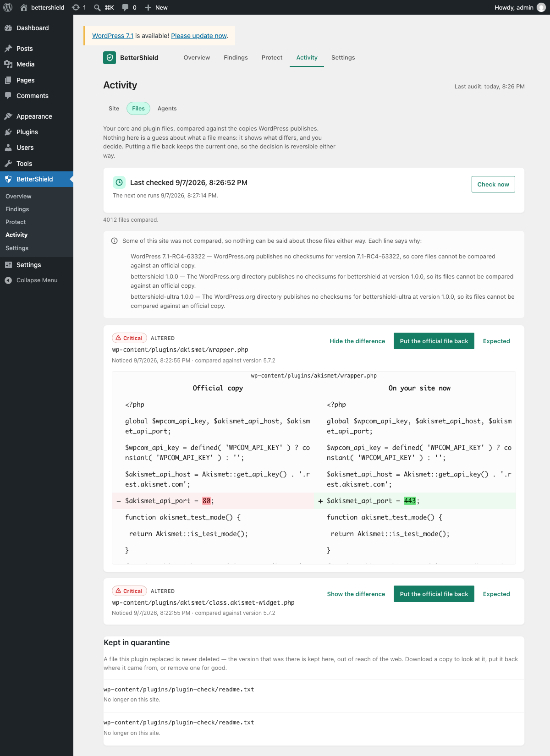Open admin avatar profile menu
The height and width of the screenshot is (756, 550).
(541, 7)
